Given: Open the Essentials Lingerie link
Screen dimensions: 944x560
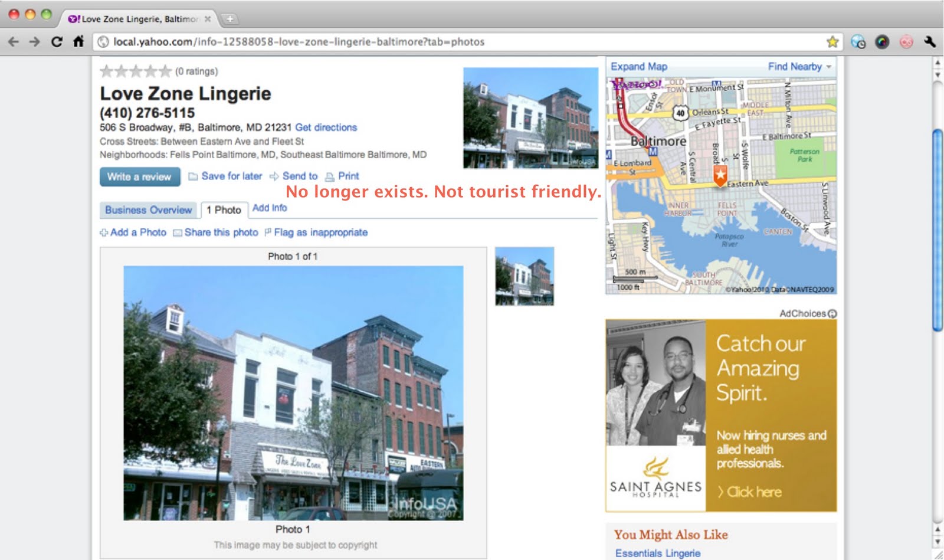Looking at the screenshot, I should [x=658, y=554].
